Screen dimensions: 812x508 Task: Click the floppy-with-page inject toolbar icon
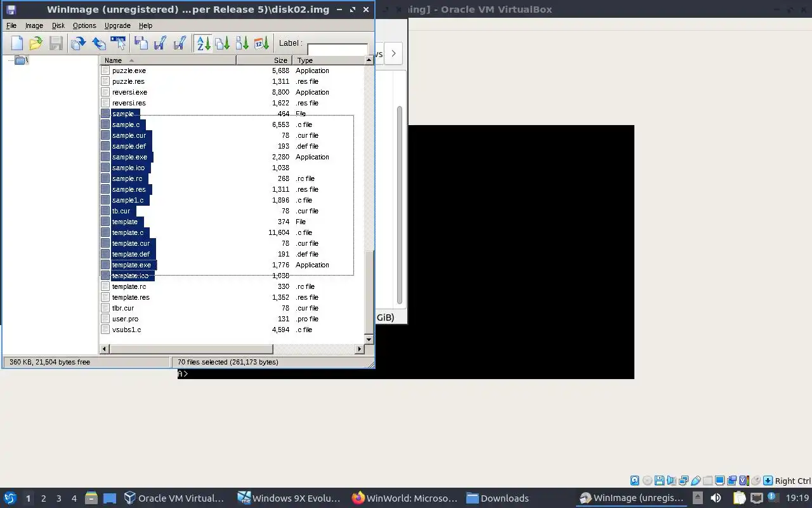coord(141,43)
